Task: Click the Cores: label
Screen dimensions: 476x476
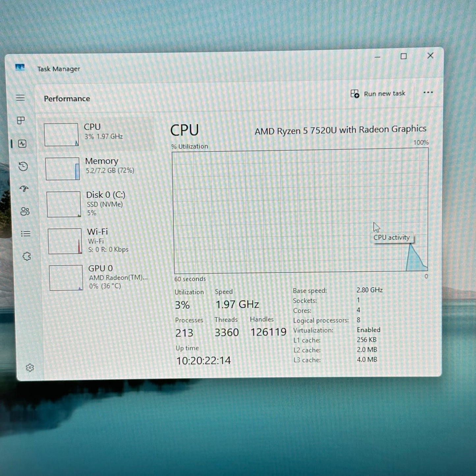Action: [x=302, y=310]
